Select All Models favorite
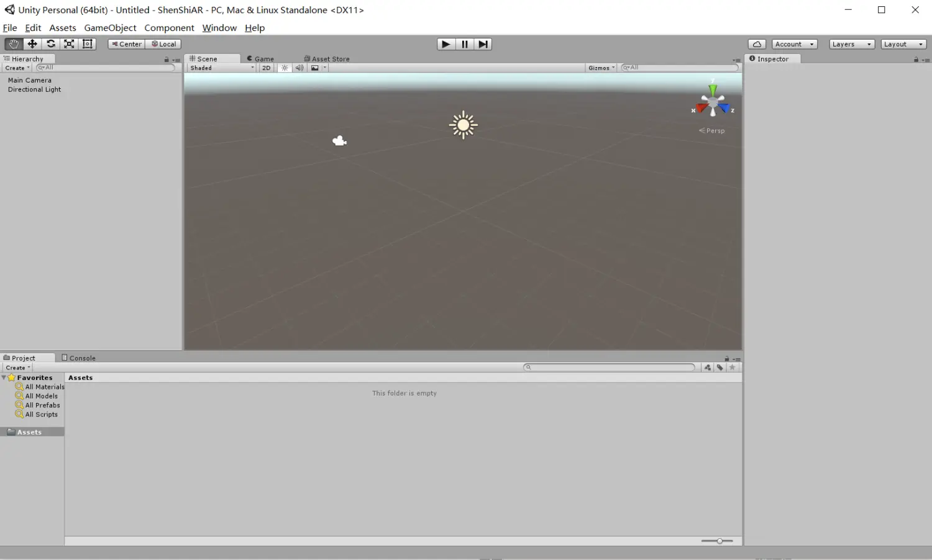 pos(37,396)
